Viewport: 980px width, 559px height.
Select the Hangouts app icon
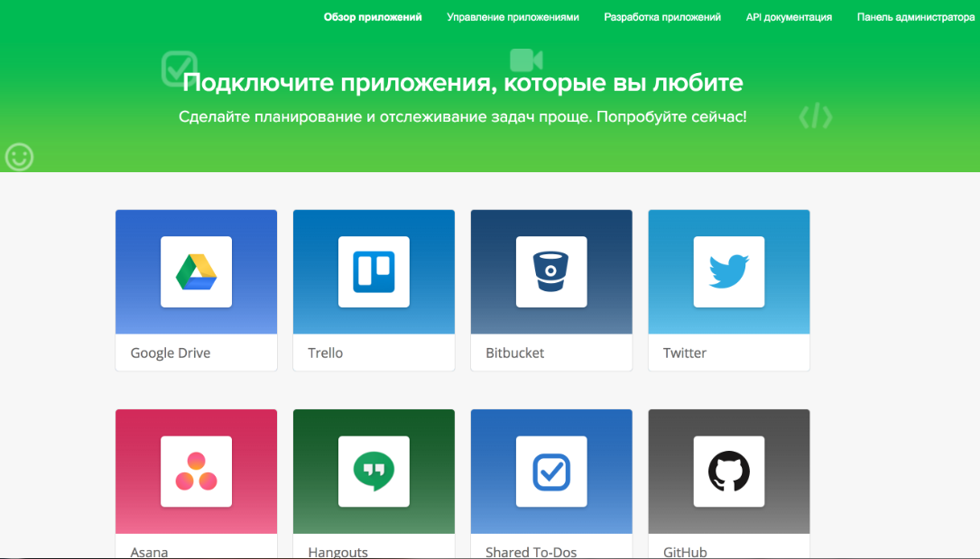coord(374,472)
